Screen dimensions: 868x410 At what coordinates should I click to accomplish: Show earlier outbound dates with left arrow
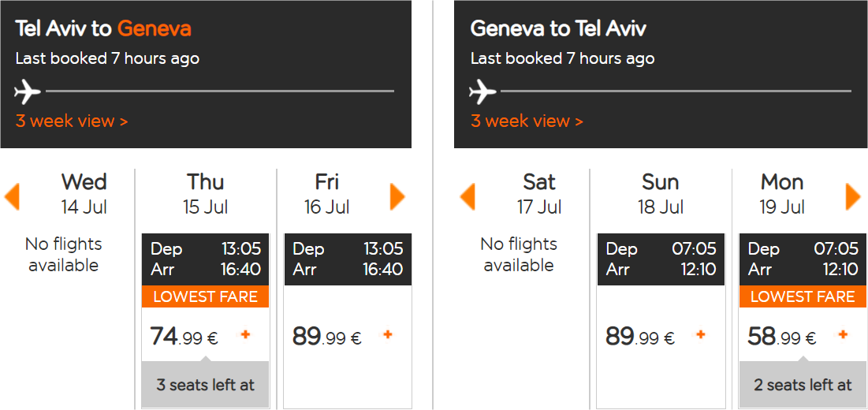pyautogui.click(x=12, y=197)
